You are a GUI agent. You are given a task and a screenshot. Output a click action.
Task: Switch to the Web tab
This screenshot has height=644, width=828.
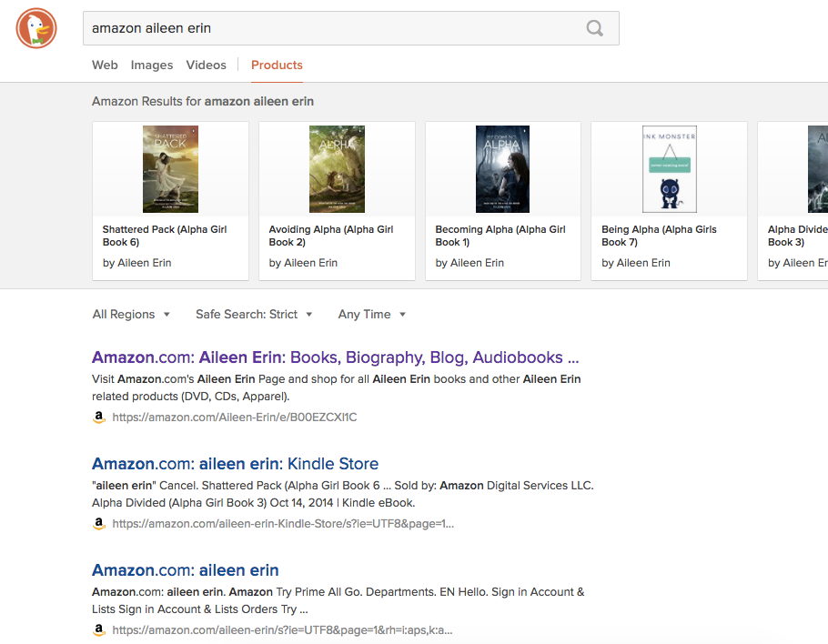click(105, 65)
